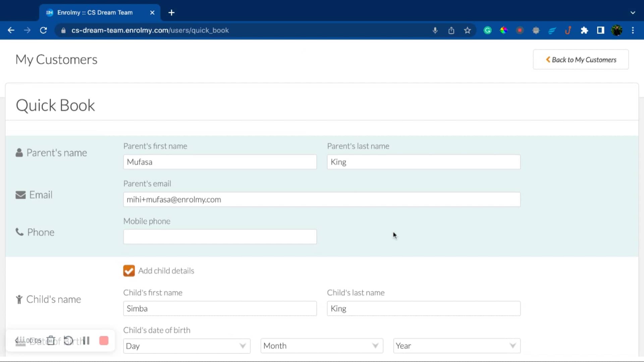Click the restart recording circular arrow icon
Viewport: 644px width, 362px height.
[x=68, y=341]
